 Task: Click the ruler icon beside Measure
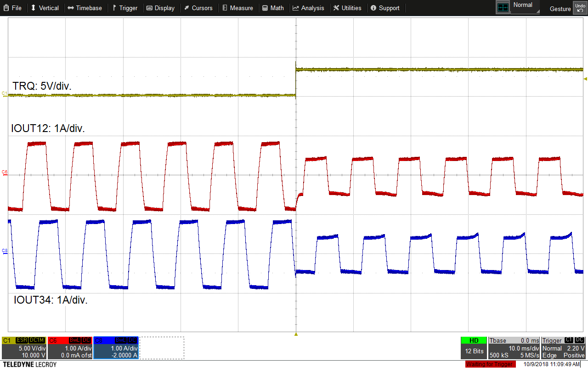coord(224,8)
